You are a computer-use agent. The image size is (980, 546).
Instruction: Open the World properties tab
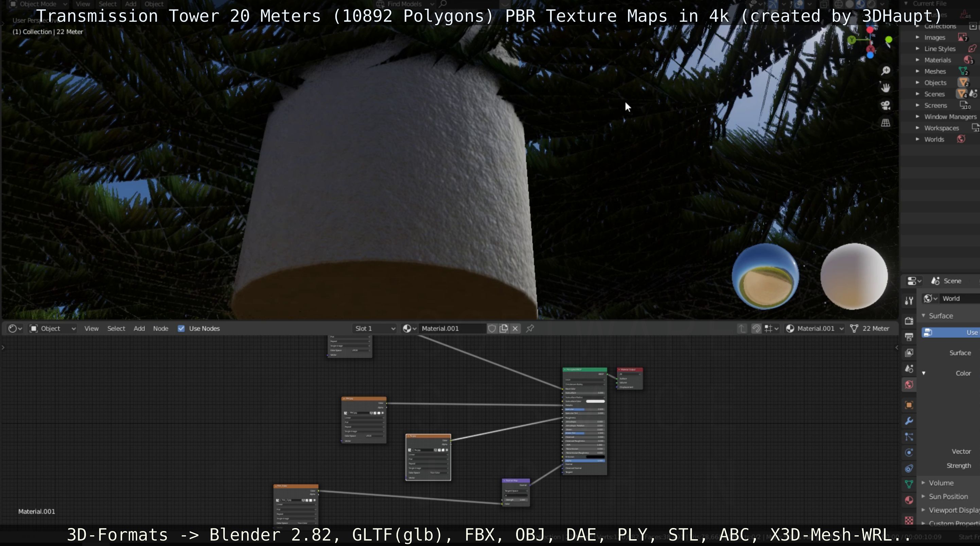coord(909,385)
